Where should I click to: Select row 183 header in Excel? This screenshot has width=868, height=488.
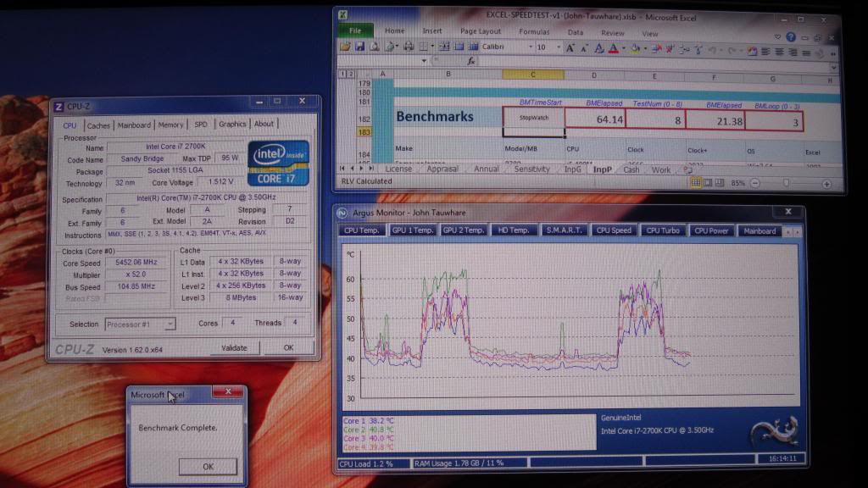(364, 132)
